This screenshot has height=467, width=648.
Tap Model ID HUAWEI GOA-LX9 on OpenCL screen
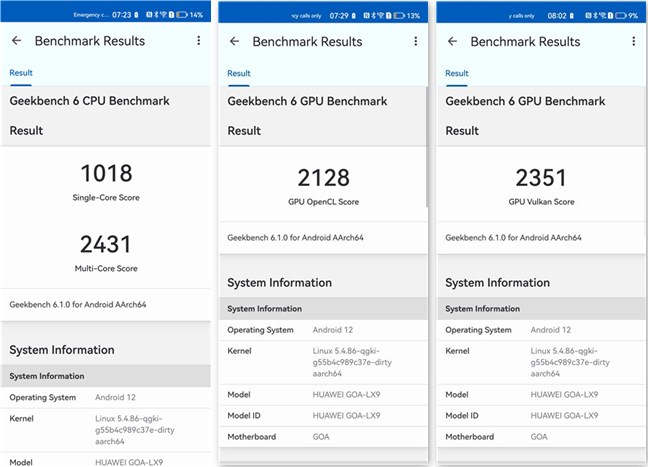tap(346, 416)
